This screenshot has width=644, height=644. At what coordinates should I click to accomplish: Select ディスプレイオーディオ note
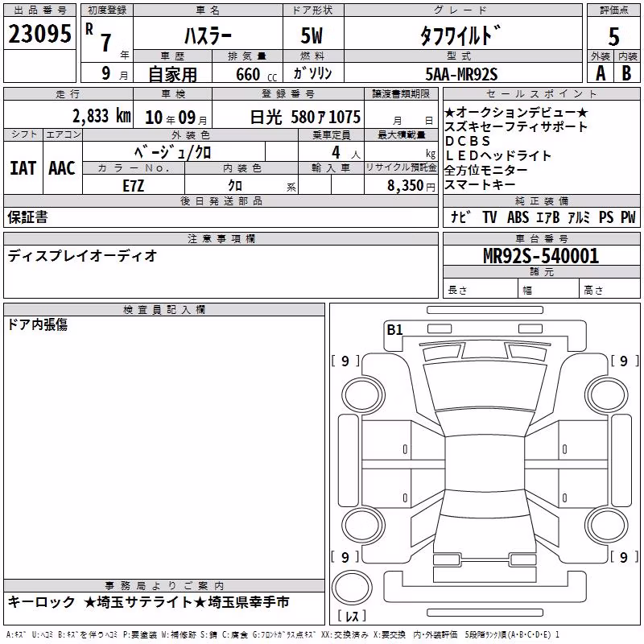(82, 256)
